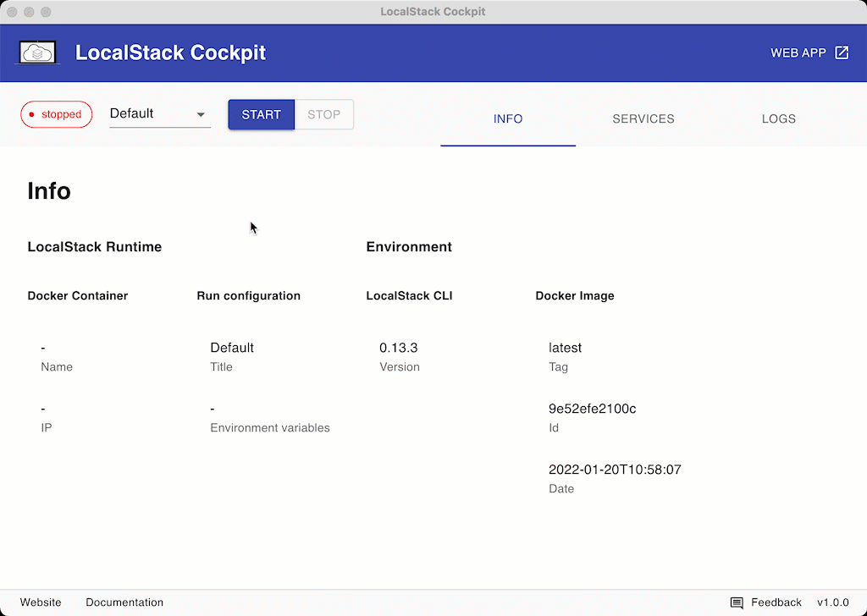Open the Documentation footer link
This screenshot has width=867, height=616.
124,602
